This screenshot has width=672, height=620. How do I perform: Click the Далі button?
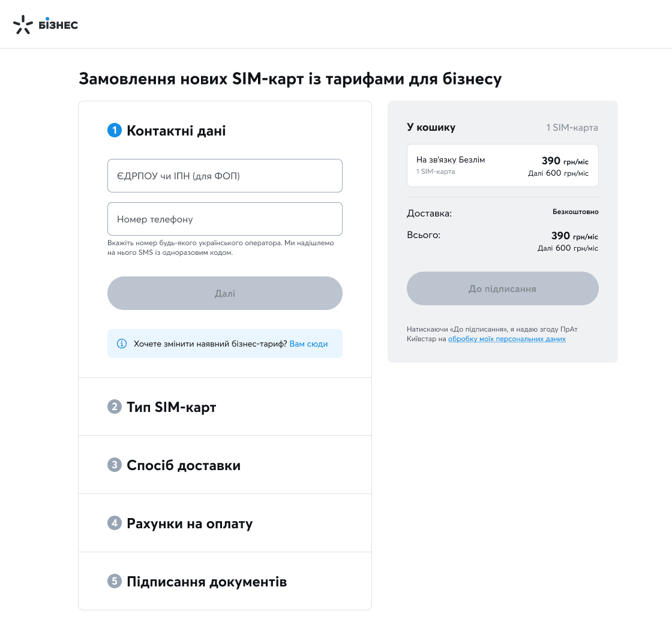tap(225, 293)
